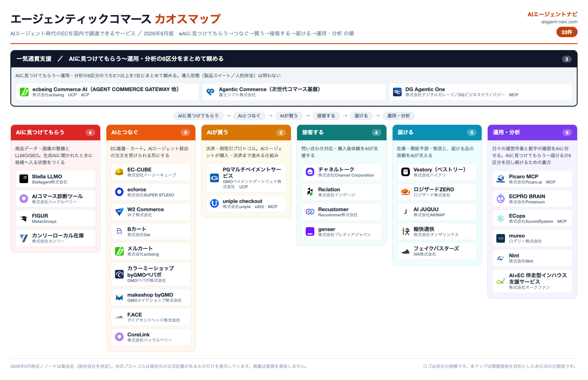
Task: Click the ecforce blue hexagon icon
Action: coord(119,192)
